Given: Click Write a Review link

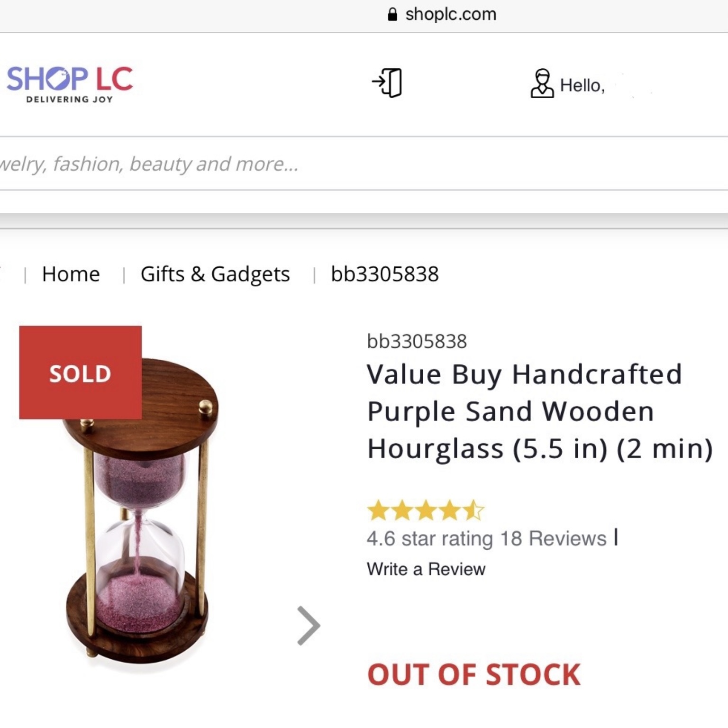Looking at the screenshot, I should click(426, 569).
